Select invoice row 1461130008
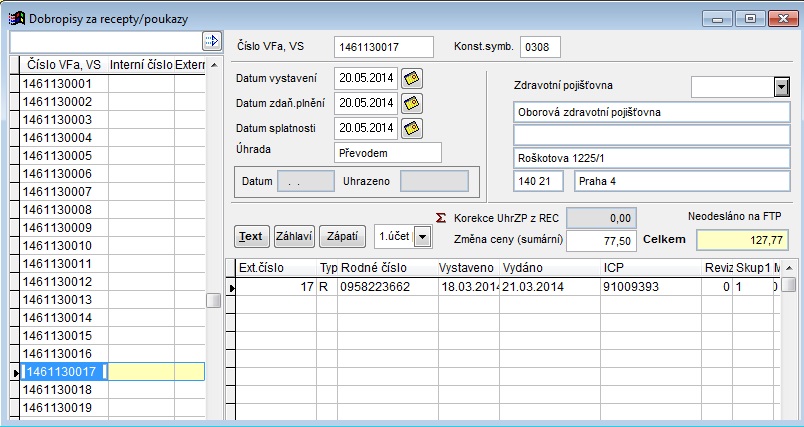Image resolution: width=804 pixels, height=427 pixels. coord(112,210)
